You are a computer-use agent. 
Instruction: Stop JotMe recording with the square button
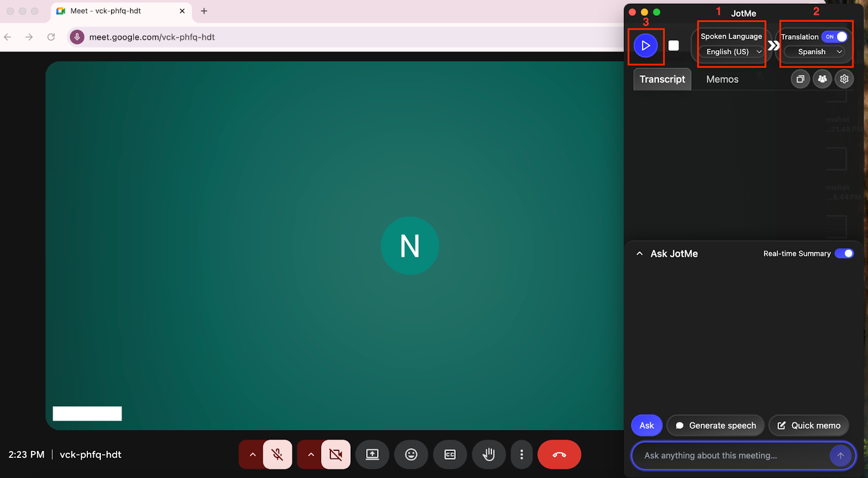(x=674, y=46)
